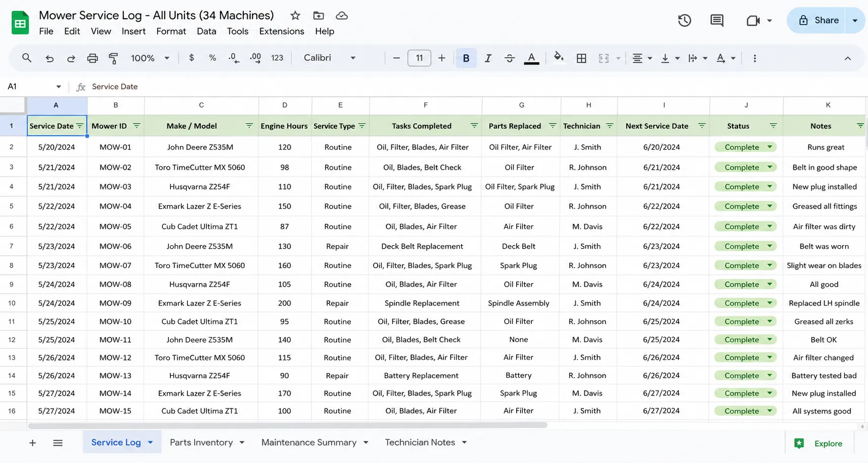Viewport: 868px width, 463px height.
Task: Toggle bold formatting
Action: tap(466, 58)
